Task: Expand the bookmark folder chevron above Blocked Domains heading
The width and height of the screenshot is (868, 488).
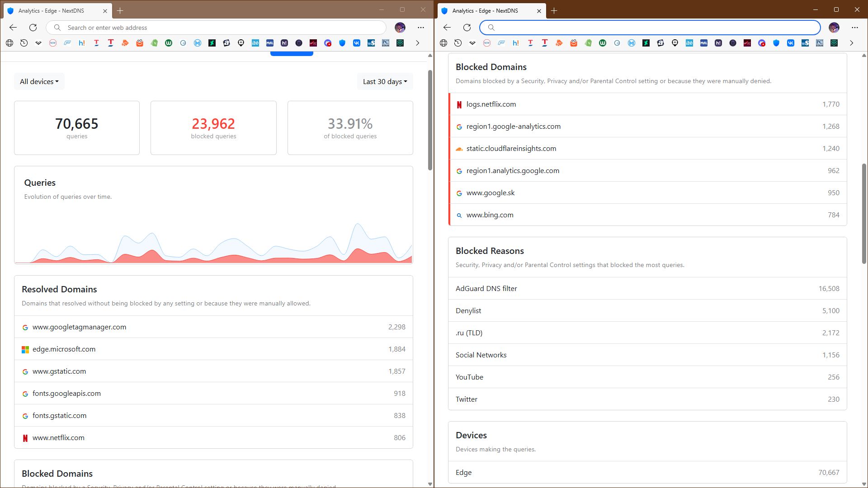Action: pyautogui.click(x=472, y=43)
